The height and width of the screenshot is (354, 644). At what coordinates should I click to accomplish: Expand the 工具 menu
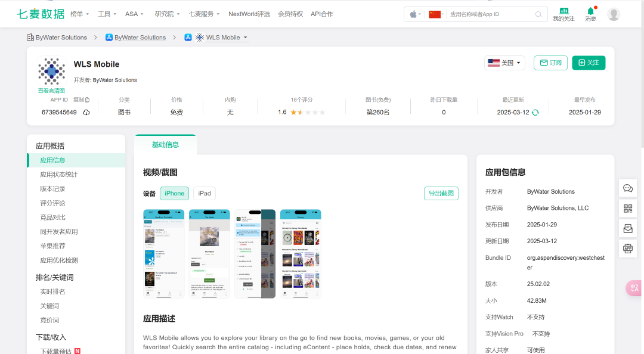tap(107, 14)
